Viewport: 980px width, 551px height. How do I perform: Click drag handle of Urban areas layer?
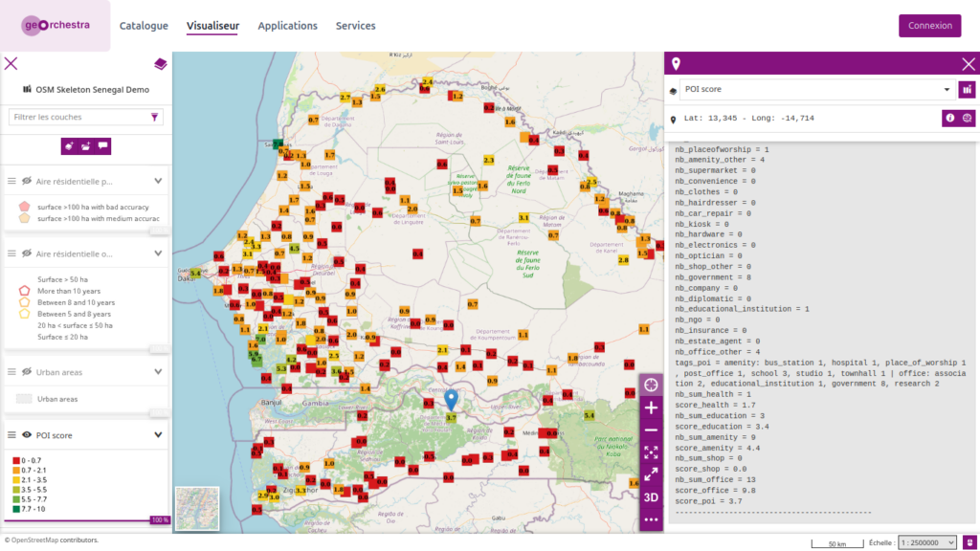click(x=11, y=372)
